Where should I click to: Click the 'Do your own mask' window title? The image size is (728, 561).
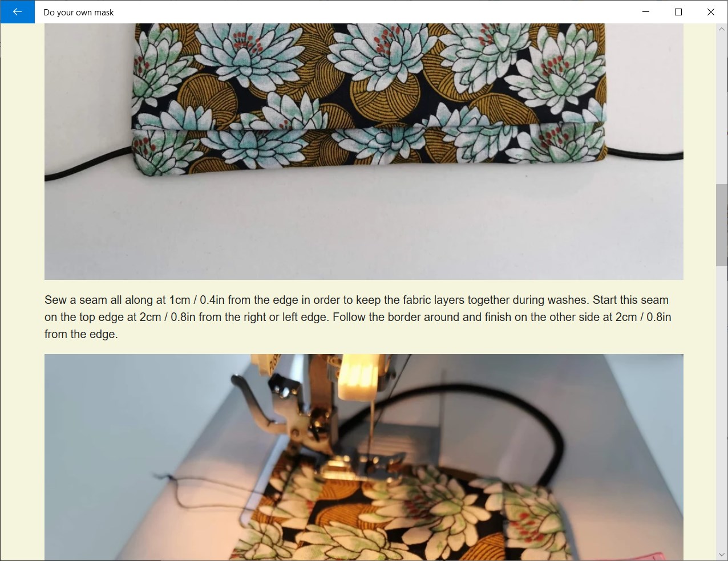(79, 13)
